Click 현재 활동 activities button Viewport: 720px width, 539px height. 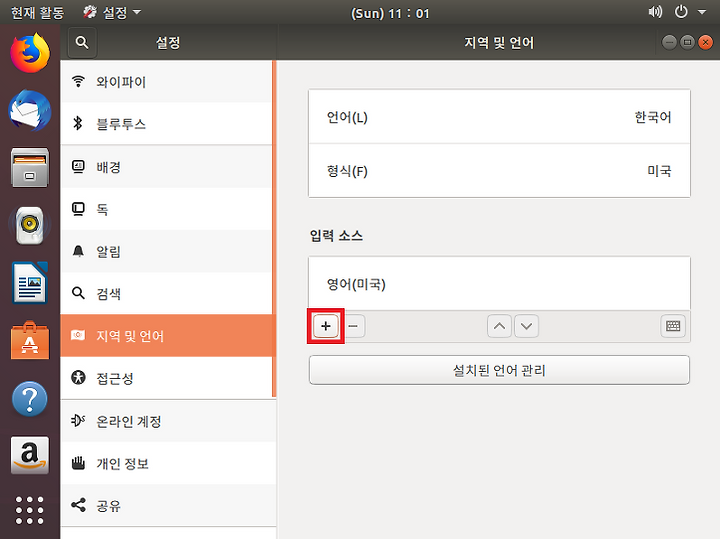pyautogui.click(x=38, y=12)
